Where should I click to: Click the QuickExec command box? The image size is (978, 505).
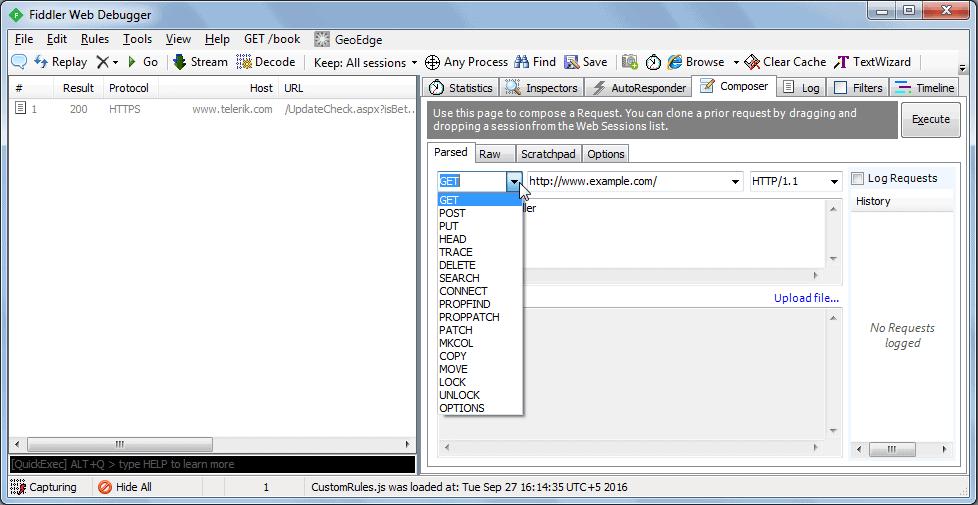coord(212,464)
